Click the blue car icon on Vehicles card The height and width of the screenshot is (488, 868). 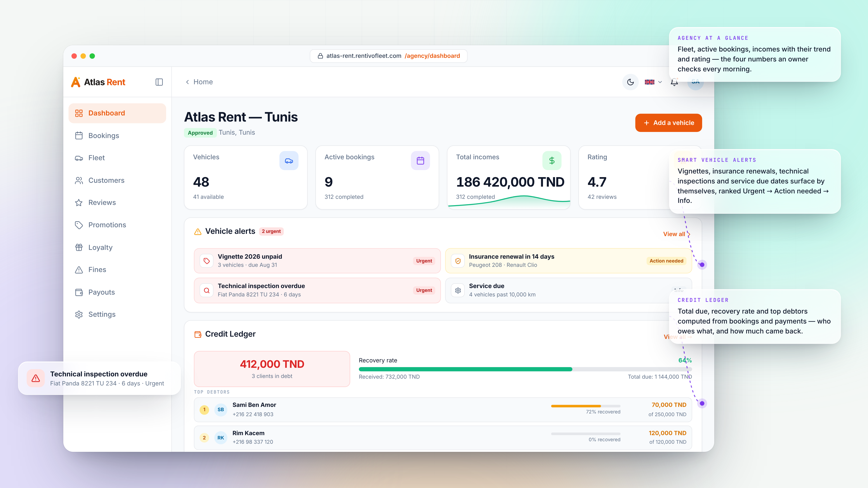[289, 161]
